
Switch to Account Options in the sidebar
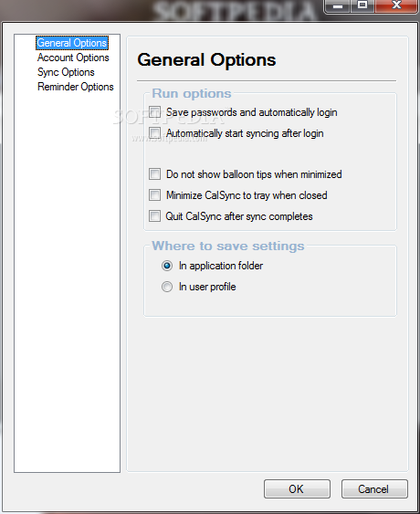(73, 58)
